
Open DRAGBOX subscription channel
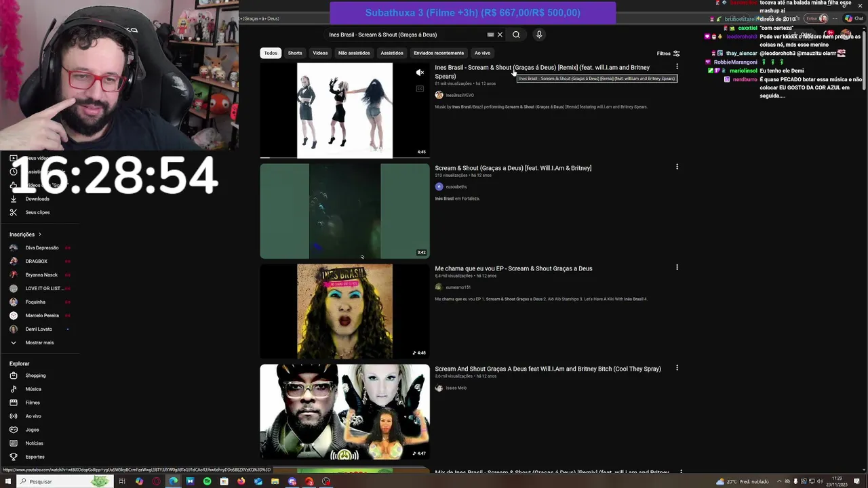click(x=36, y=261)
